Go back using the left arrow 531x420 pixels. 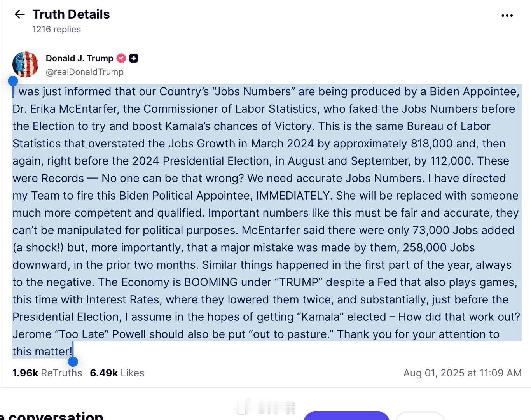[x=19, y=14]
